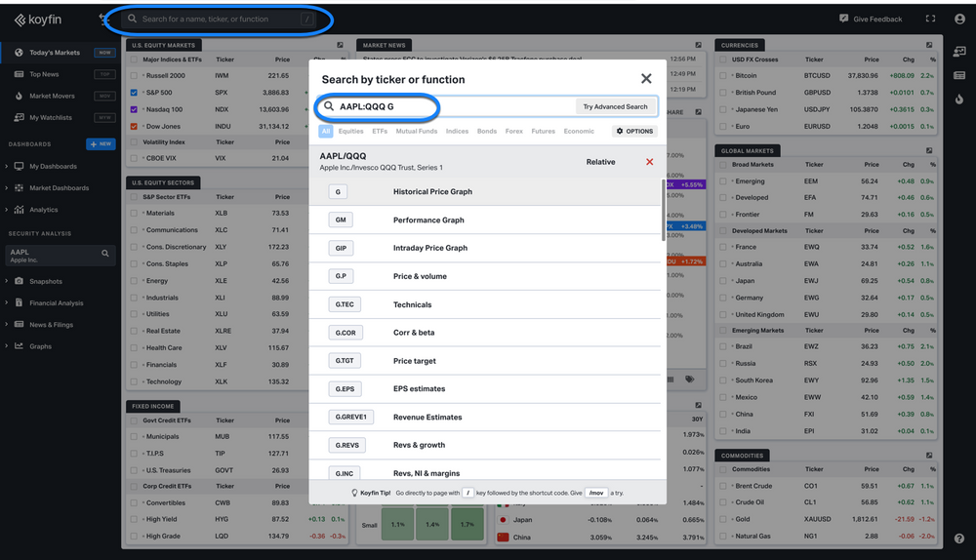
Task: Expand the Snapshots section
Action: tap(6, 281)
